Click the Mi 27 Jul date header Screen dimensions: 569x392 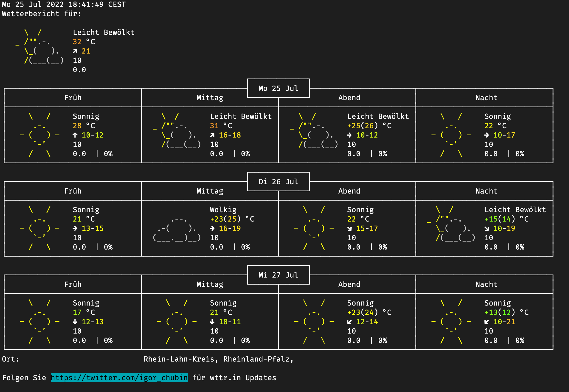point(278,275)
